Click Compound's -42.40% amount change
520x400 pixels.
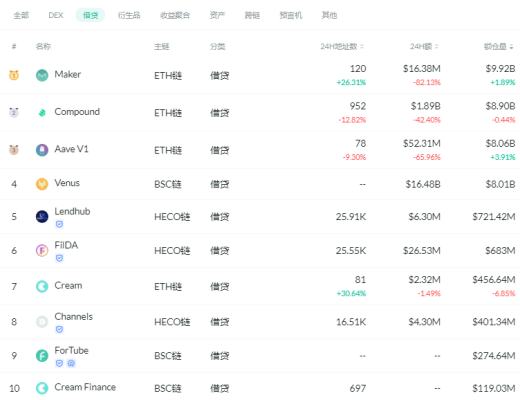point(427,120)
